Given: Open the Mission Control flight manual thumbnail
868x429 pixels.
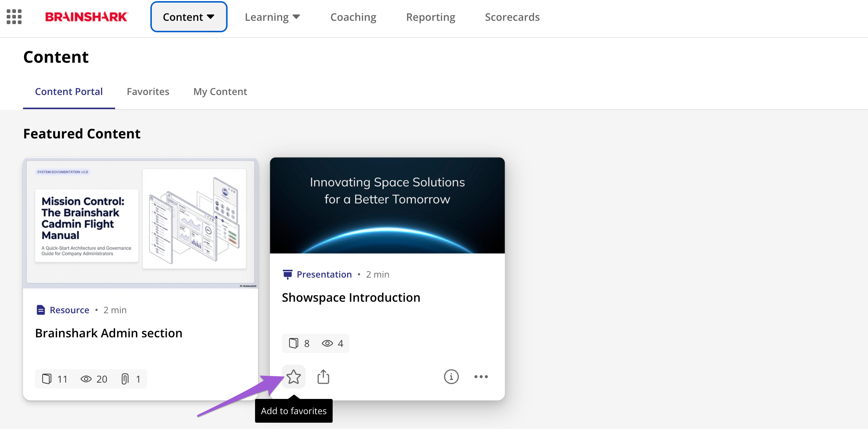Looking at the screenshot, I should pyautogui.click(x=140, y=223).
